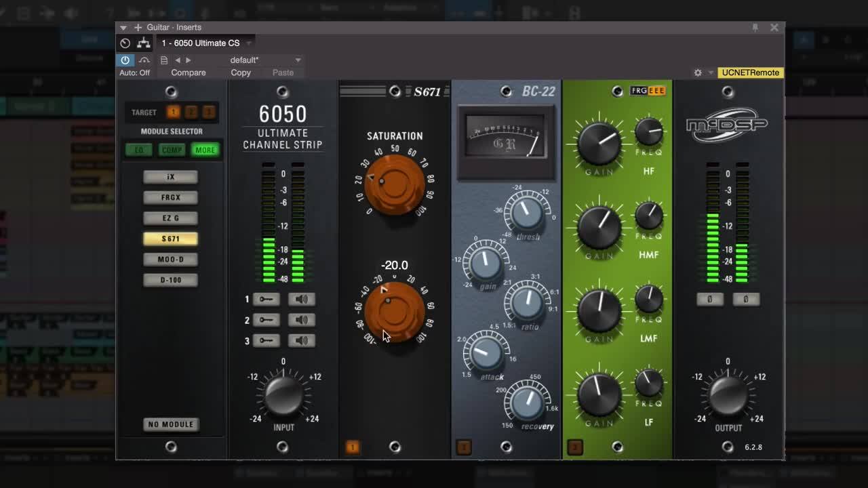The width and height of the screenshot is (868, 488).
Task: Switch to the COMP module tab
Action: coord(172,150)
